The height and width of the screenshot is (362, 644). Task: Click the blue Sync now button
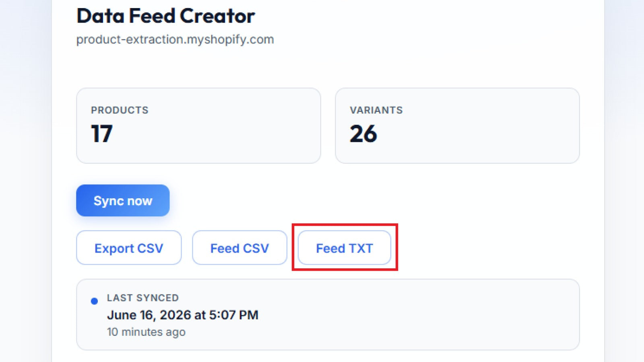(123, 200)
